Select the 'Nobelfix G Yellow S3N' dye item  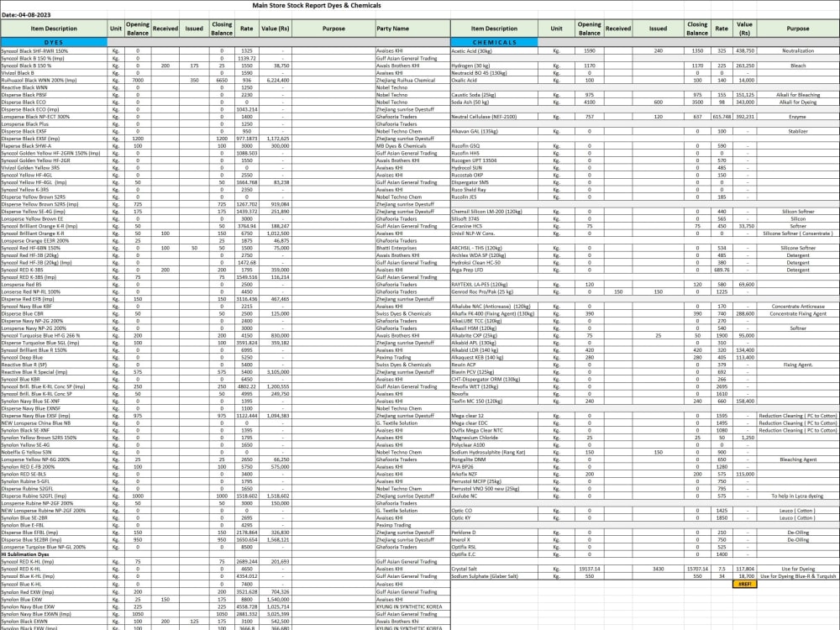pyautogui.click(x=54, y=452)
